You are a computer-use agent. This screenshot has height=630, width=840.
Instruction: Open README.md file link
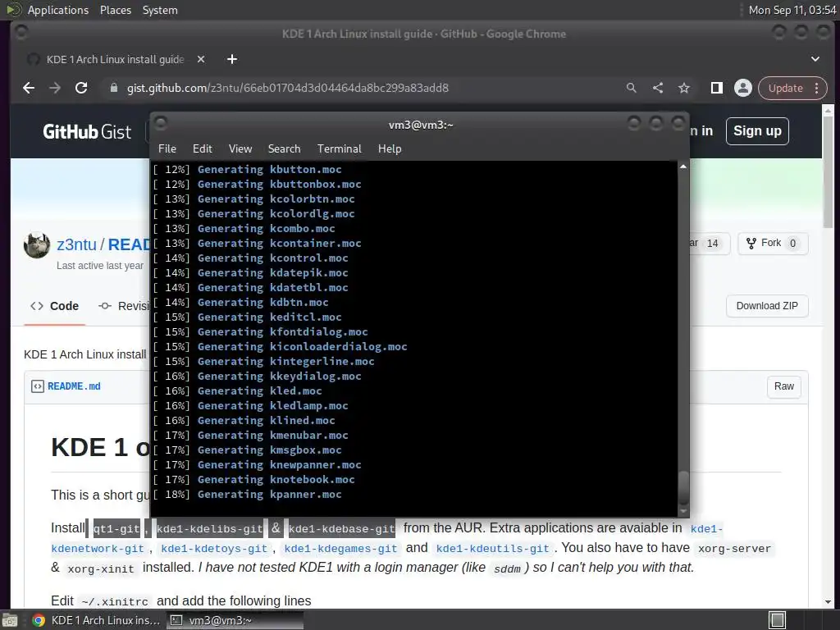(74, 386)
